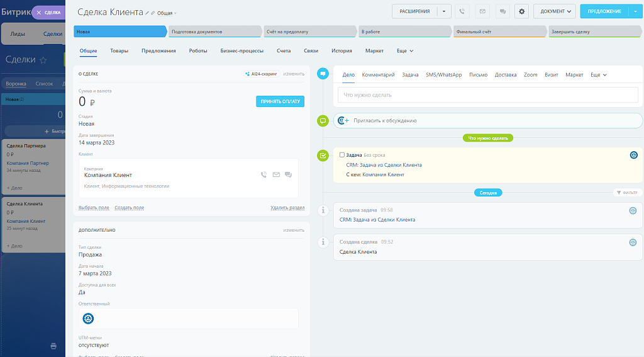
Task: Check the Задача completion checkbox
Action: [x=342, y=155]
